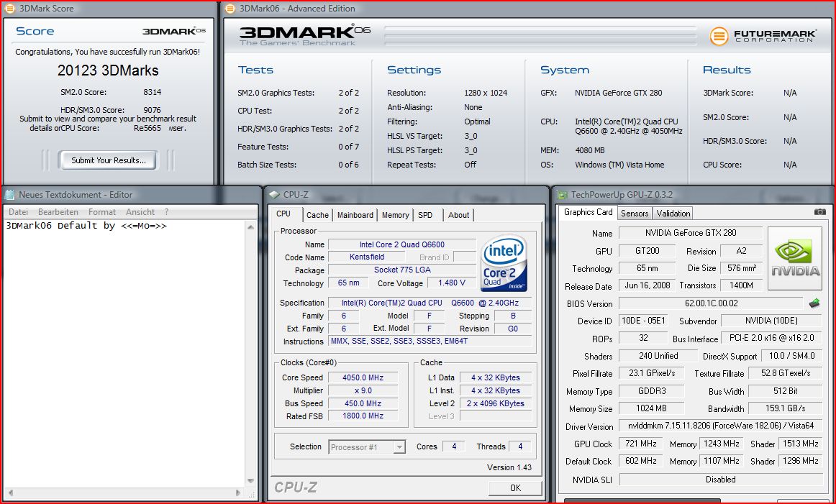Click the CPU-Z title bar icon

275,194
